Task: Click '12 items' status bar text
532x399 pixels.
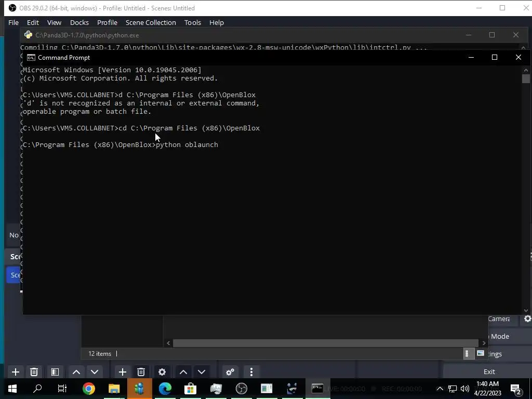Action: [100, 353]
